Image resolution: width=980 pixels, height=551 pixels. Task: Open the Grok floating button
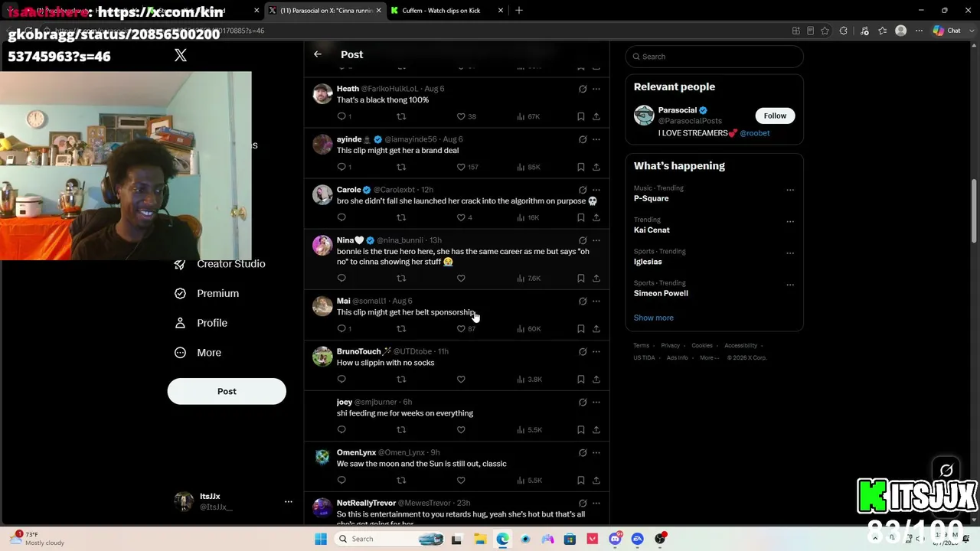click(x=946, y=470)
